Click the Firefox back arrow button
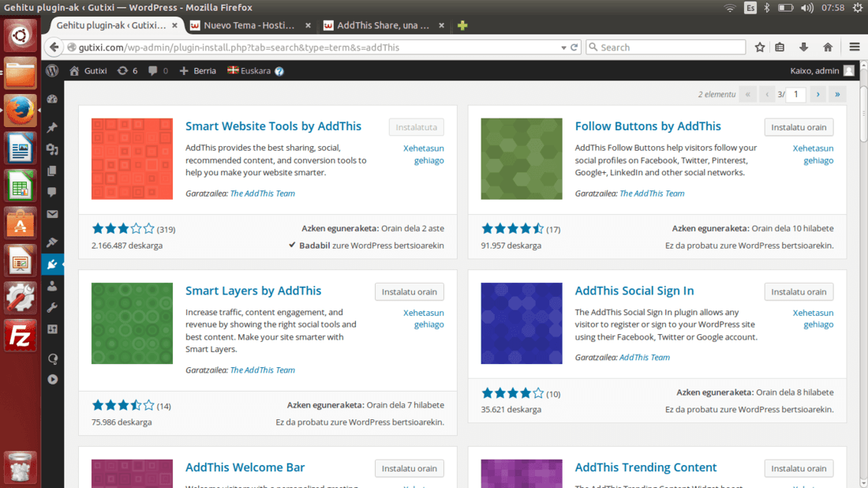868x488 pixels. [x=54, y=47]
